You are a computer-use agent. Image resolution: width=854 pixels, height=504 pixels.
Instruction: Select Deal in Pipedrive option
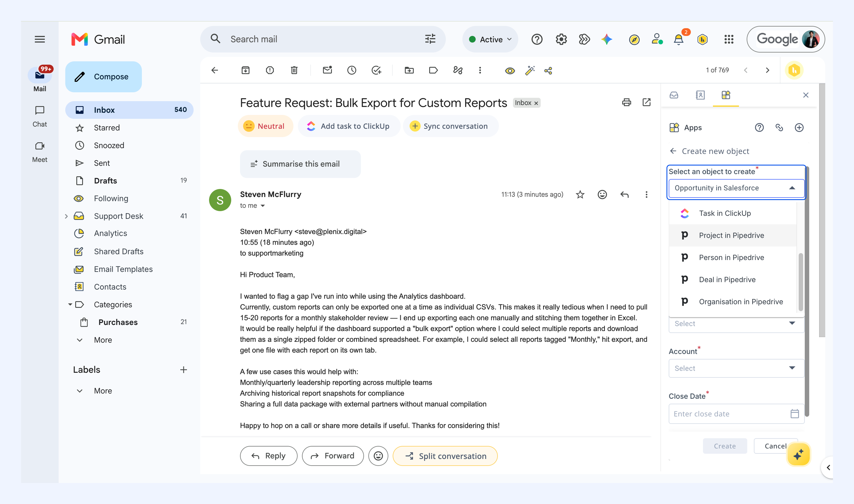click(732, 280)
